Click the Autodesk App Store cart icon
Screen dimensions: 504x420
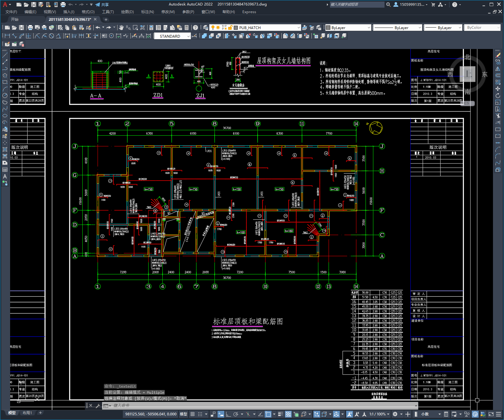pyautogui.click(x=433, y=4)
